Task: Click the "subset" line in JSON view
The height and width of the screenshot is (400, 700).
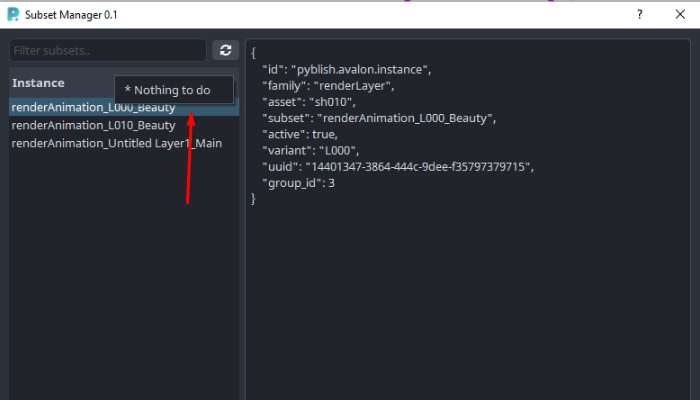Action: coord(379,118)
